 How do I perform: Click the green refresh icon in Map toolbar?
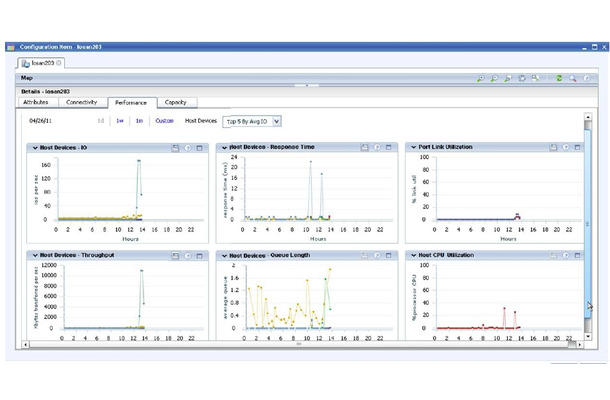click(559, 78)
